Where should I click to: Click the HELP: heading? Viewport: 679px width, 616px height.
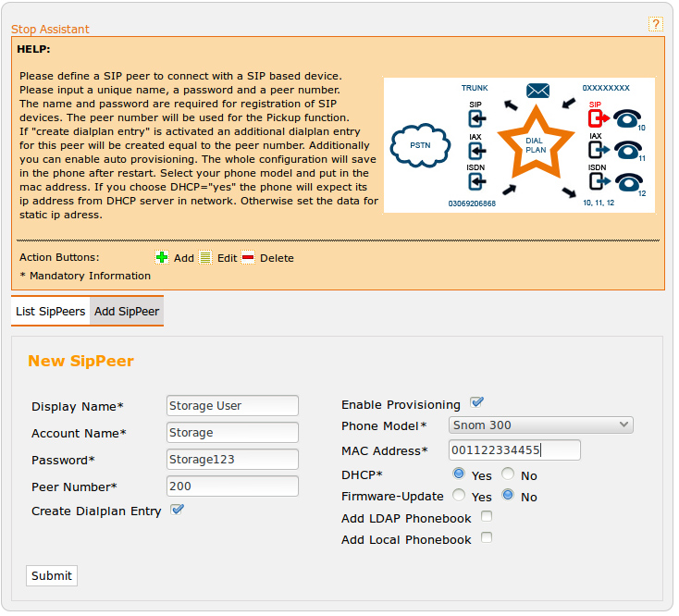pos(34,49)
